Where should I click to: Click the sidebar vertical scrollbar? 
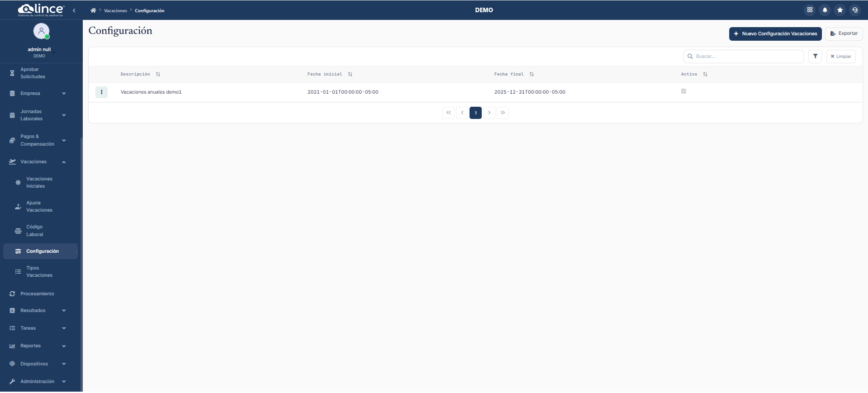81,265
